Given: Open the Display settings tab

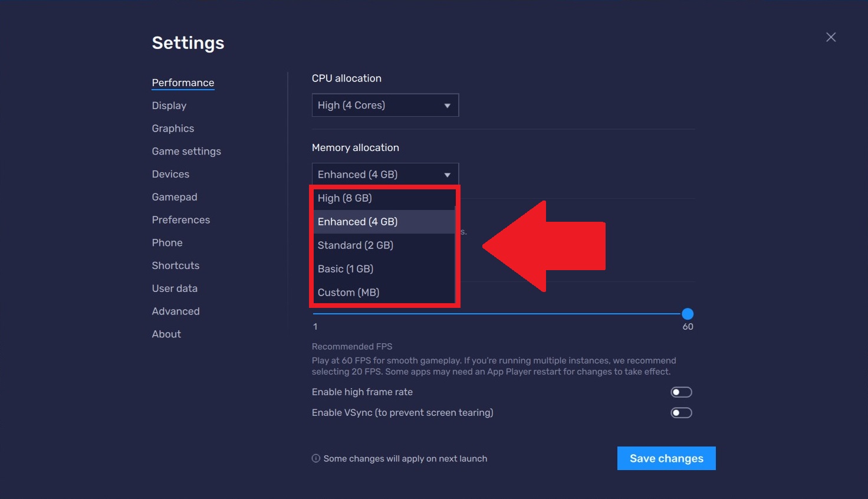Looking at the screenshot, I should (x=169, y=106).
